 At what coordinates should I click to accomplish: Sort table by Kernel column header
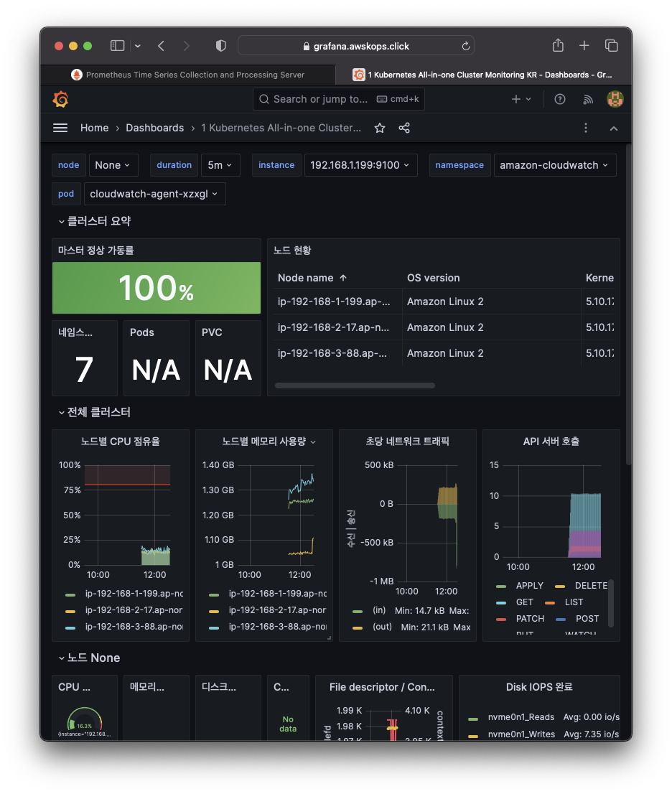pyautogui.click(x=599, y=278)
